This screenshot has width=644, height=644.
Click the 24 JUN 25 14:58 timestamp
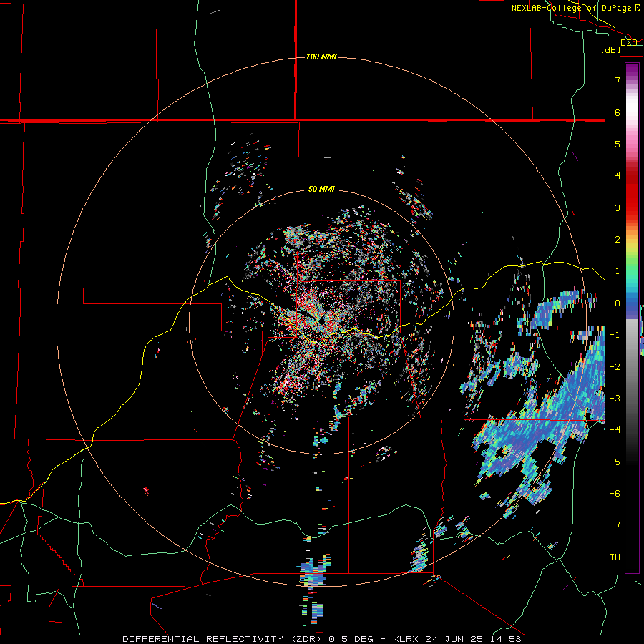(x=473, y=639)
